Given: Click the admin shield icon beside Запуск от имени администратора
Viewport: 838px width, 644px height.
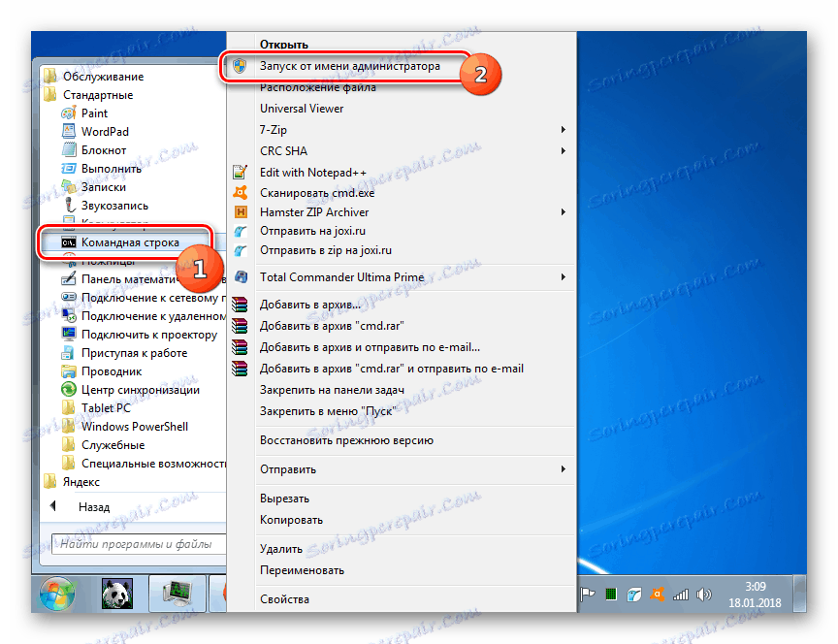Looking at the screenshot, I should [240, 66].
